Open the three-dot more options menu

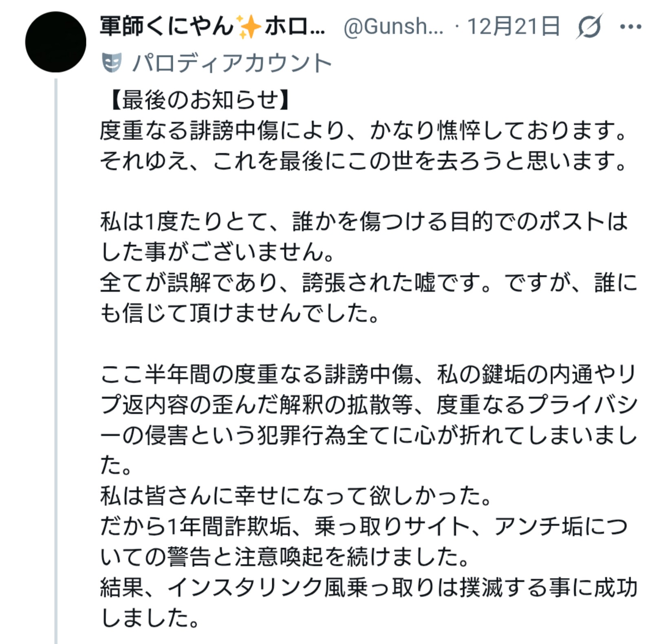630,27
